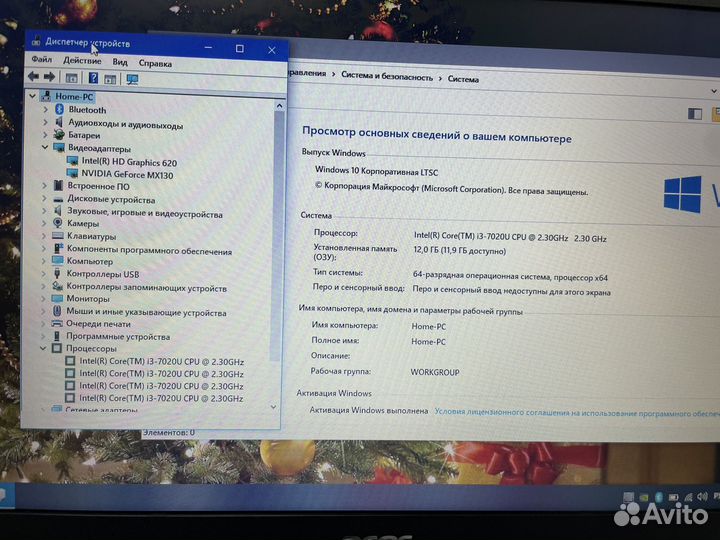
Task: Click the icon beside Контроллеры запоминающих устройств
Action: tap(57, 286)
